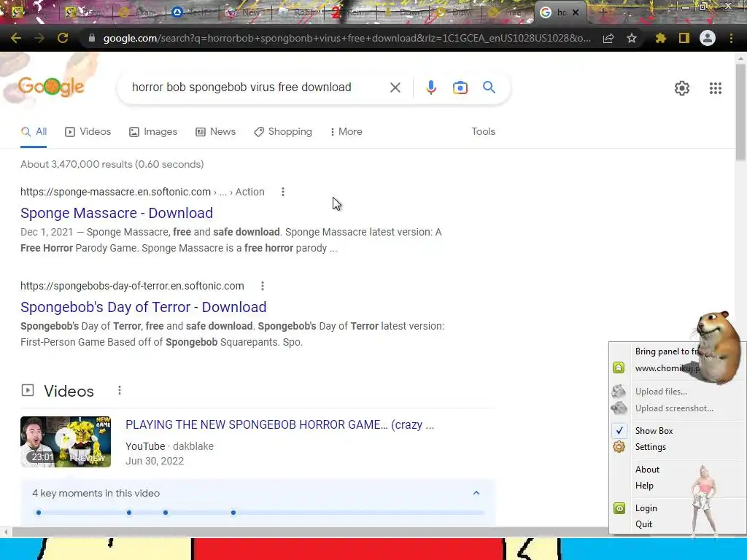
Task: Open options for Spongebob's Day of Terror result
Action: click(263, 286)
